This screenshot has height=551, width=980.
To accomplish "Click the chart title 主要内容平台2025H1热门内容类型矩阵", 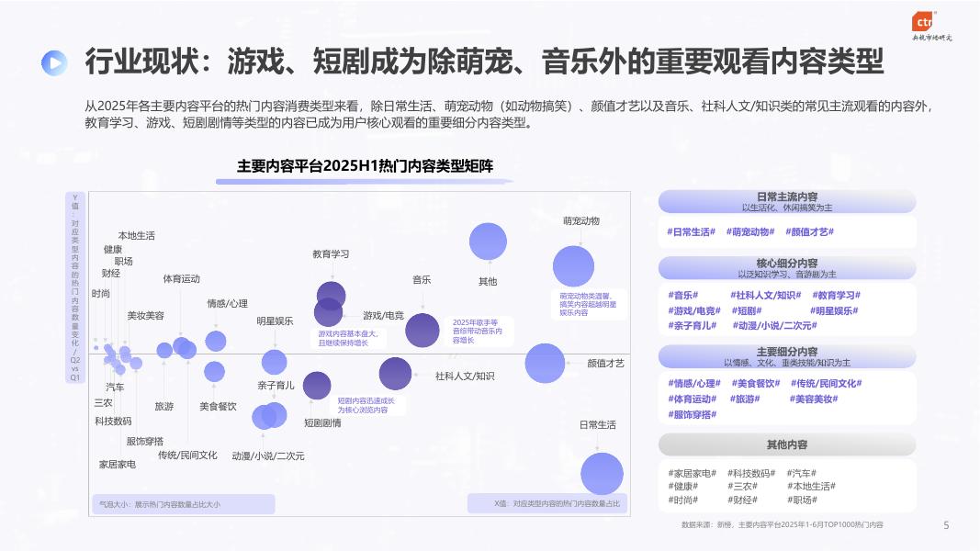I will pyautogui.click(x=365, y=166).
